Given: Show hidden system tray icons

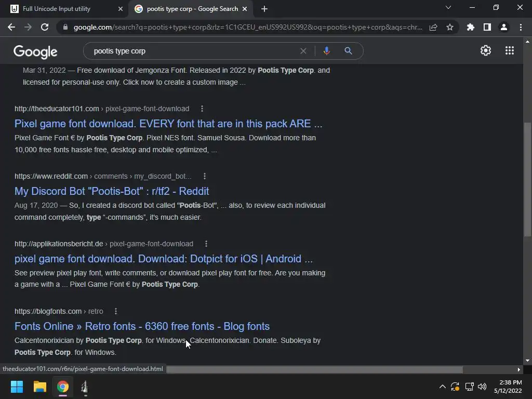Looking at the screenshot, I should (443, 387).
